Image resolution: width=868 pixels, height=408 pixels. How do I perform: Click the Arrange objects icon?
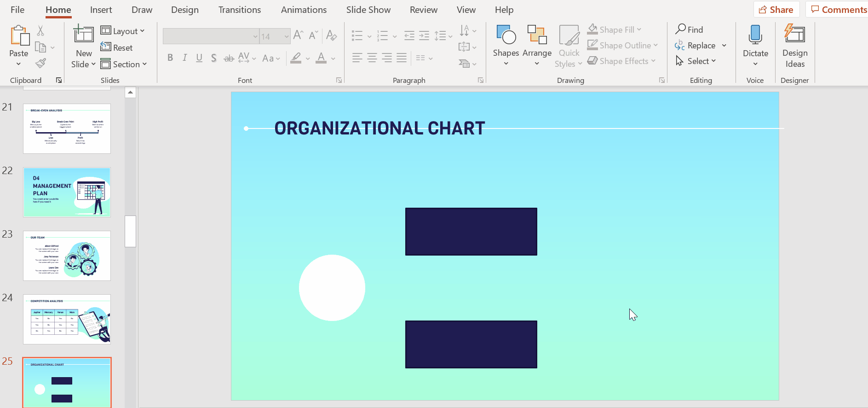pyautogui.click(x=537, y=45)
